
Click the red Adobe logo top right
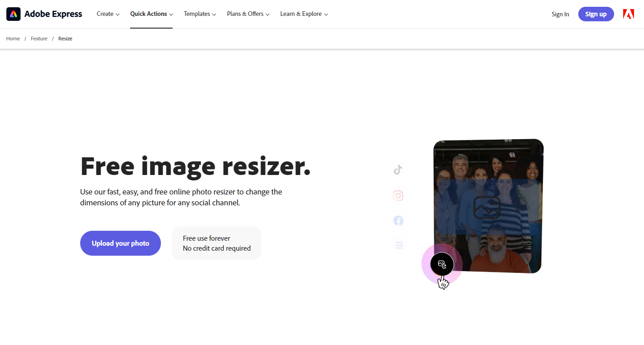click(x=629, y=14)
